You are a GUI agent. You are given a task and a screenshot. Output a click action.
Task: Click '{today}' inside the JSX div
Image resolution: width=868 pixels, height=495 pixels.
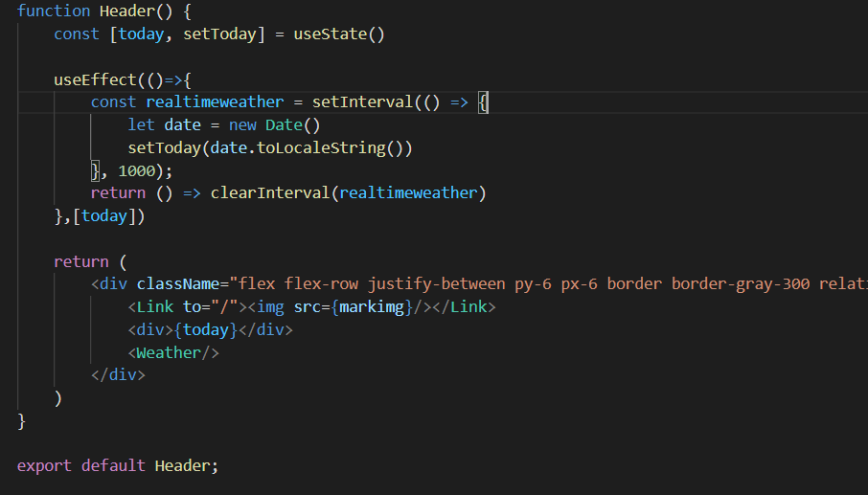[206, 329]
